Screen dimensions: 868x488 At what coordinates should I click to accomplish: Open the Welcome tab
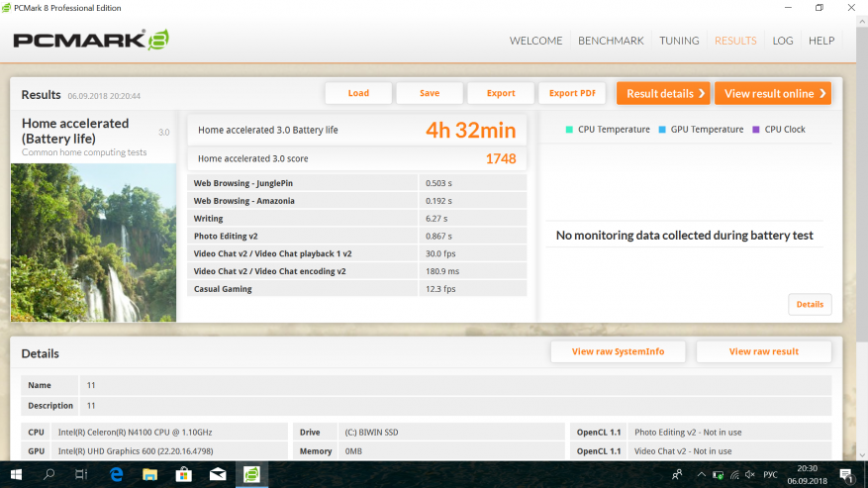tap(535, 41)
